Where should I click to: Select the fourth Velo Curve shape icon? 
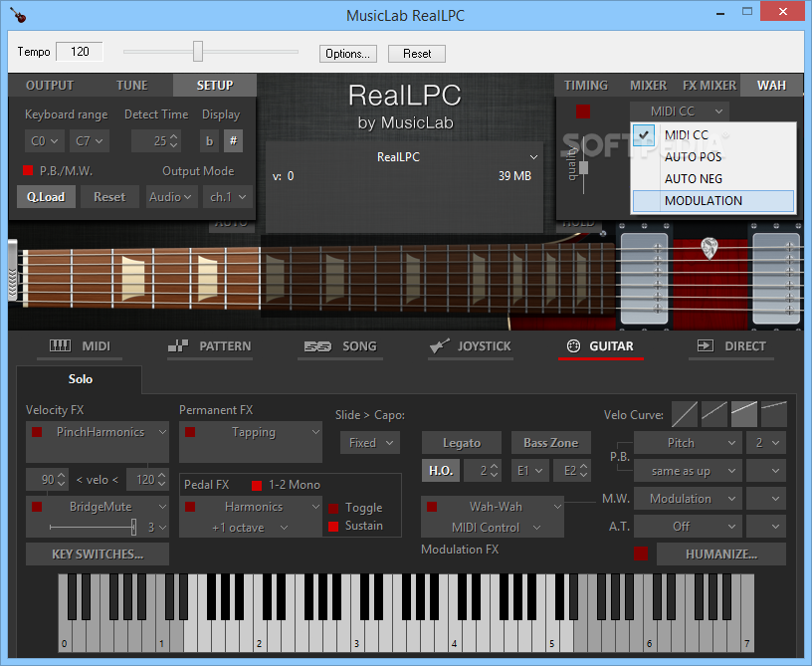774,414
